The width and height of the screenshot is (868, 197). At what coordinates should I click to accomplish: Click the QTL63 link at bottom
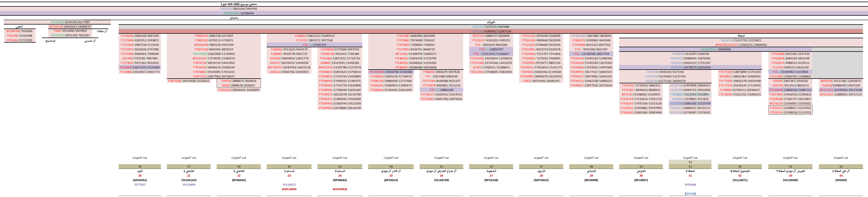click(690, 194)
